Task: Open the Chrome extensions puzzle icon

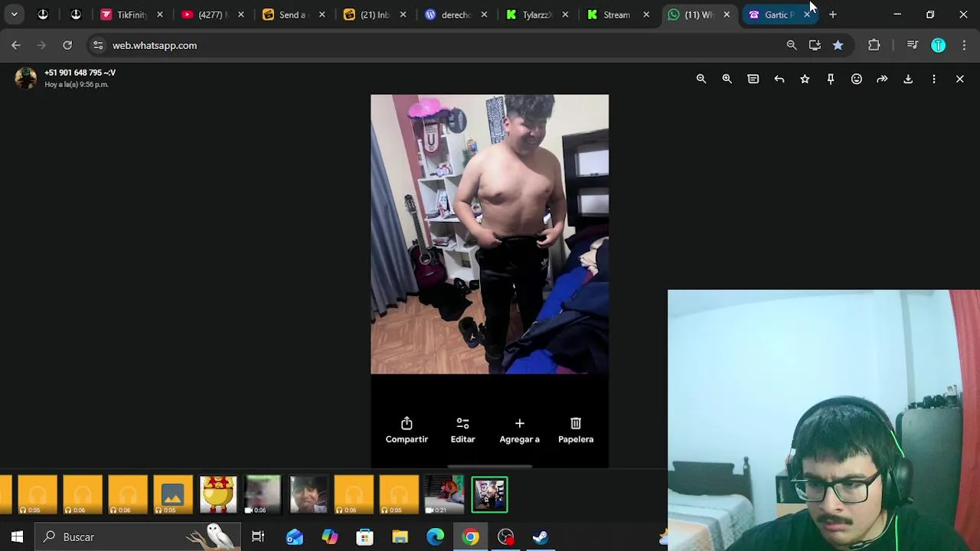Action: pos(874,45)
